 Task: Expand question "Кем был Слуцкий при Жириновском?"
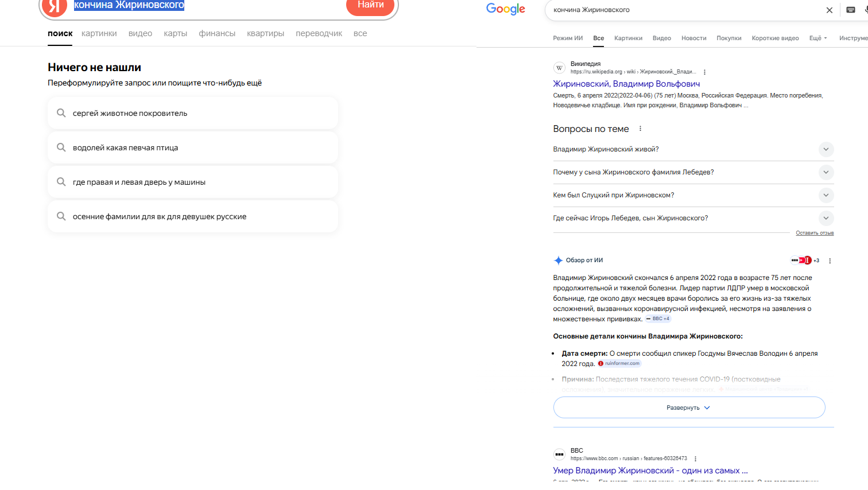click(x=826, y=195)
